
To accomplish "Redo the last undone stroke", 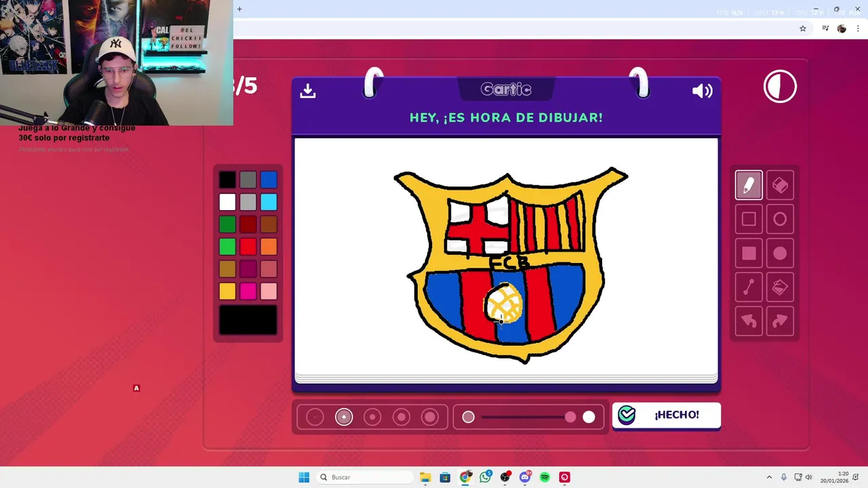I will point(780,321).
